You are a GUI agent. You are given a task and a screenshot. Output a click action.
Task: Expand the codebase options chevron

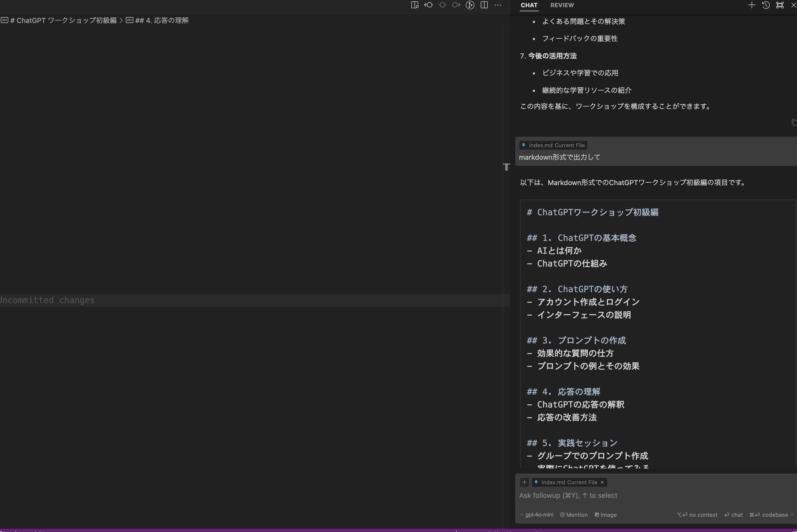pos(792,515)
